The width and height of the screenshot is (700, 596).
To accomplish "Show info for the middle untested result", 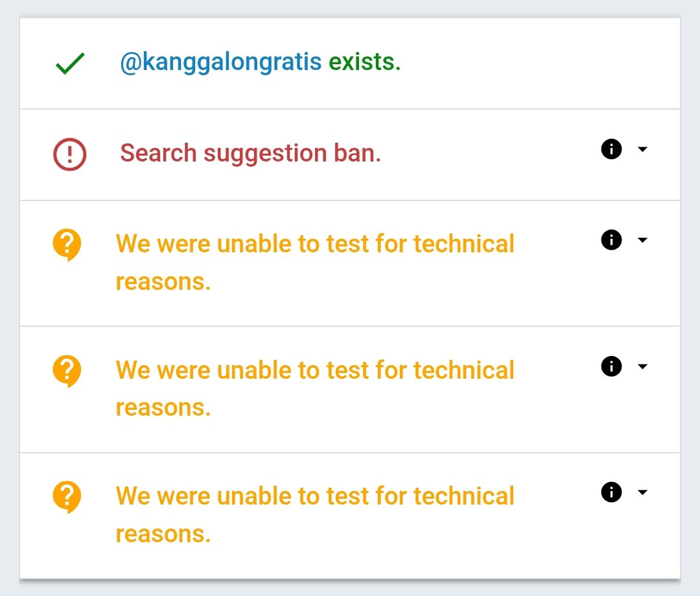I will 611,366.
